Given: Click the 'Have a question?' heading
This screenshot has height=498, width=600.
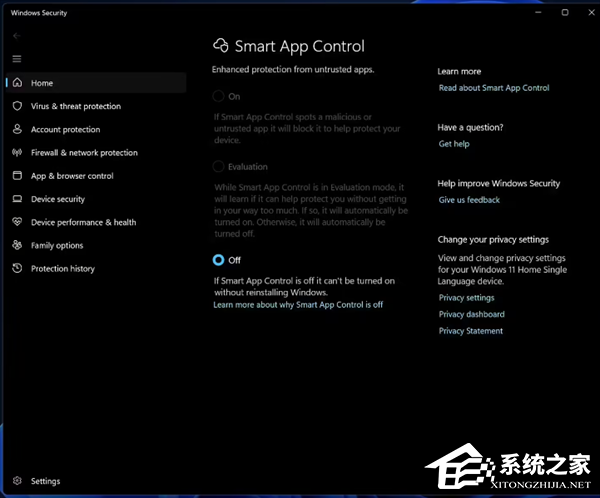Looking at the screenshot, I should click(x=470, y=127).
